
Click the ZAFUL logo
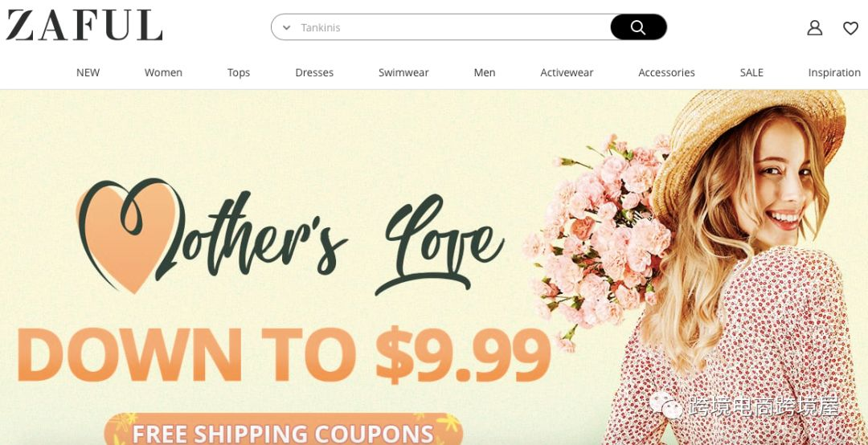pos(84,26)
